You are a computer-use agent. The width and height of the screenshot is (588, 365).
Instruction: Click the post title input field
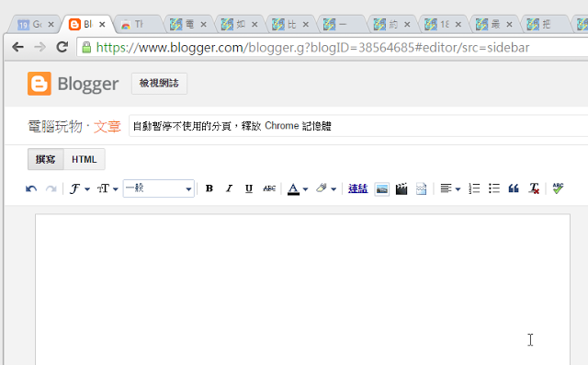358,126
